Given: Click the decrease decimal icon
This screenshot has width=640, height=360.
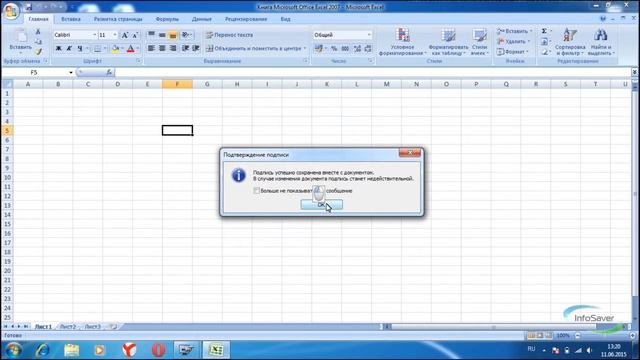Looking at the screenshot, I should click(x=368, y=49).
